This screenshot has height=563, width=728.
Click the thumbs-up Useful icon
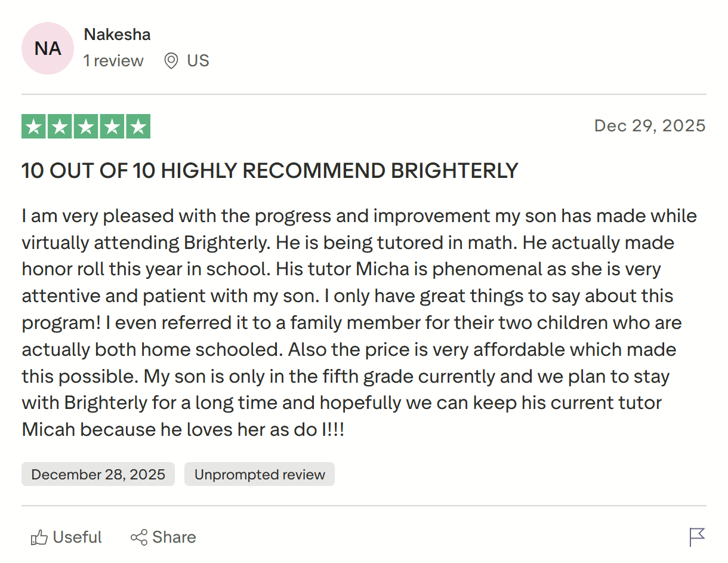click(x=39, y=537)
